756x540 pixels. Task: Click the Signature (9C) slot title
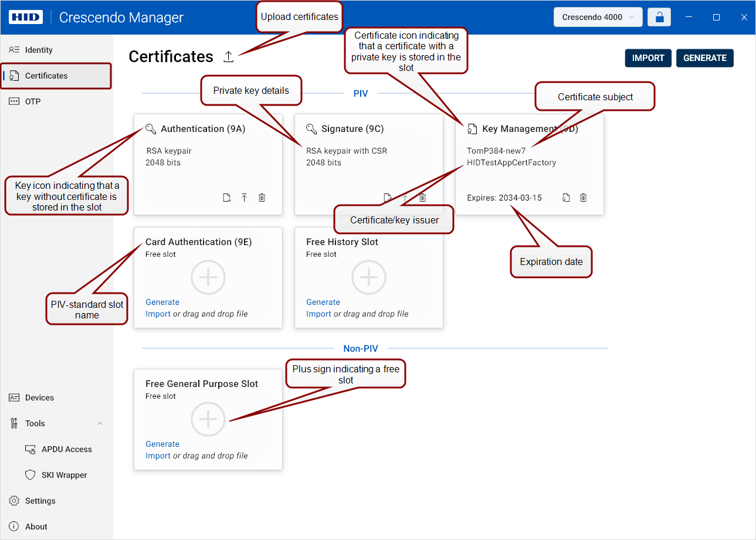coord(352,129)
